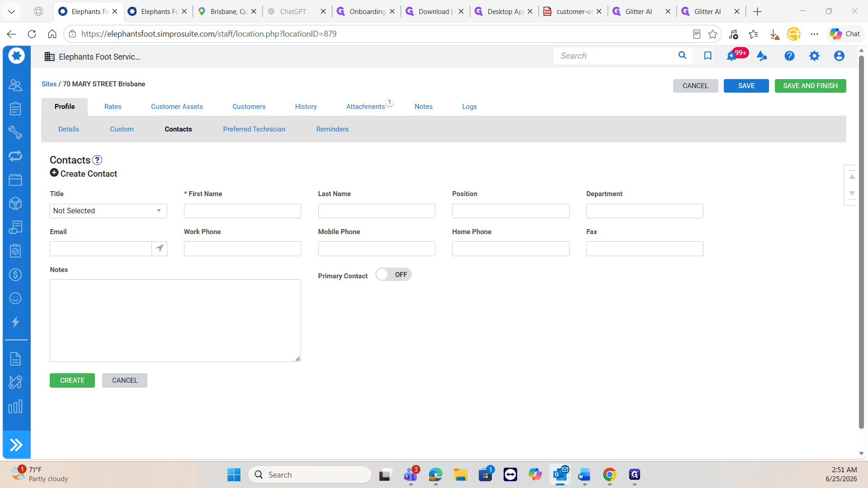Open Microsoft Teams from the taskbar

click(410, 475)
